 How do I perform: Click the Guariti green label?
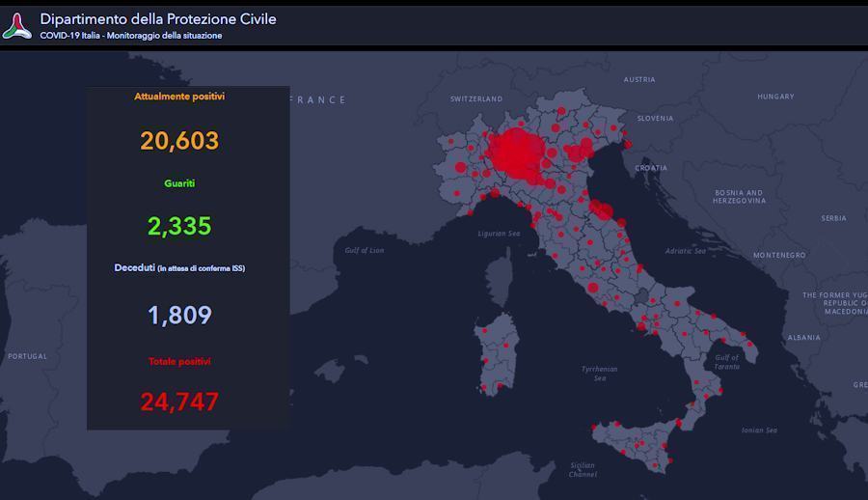[179, 183]
